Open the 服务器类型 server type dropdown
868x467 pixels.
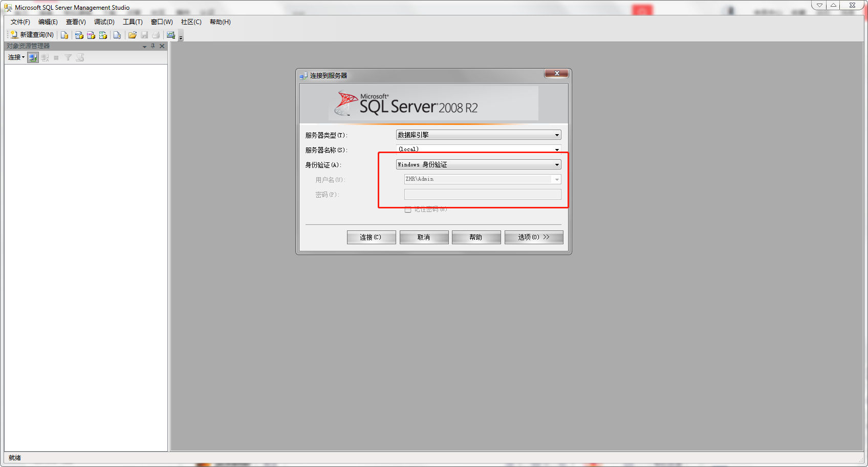[x=557, y=135]
